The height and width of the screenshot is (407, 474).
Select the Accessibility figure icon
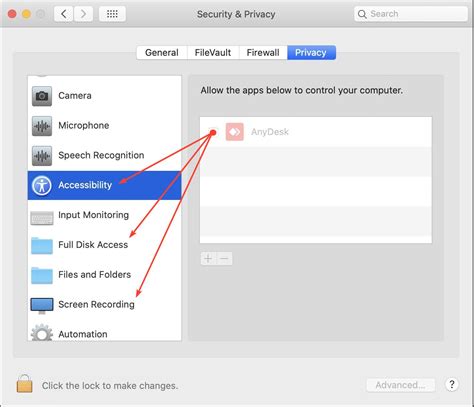[x=42, y=185]
